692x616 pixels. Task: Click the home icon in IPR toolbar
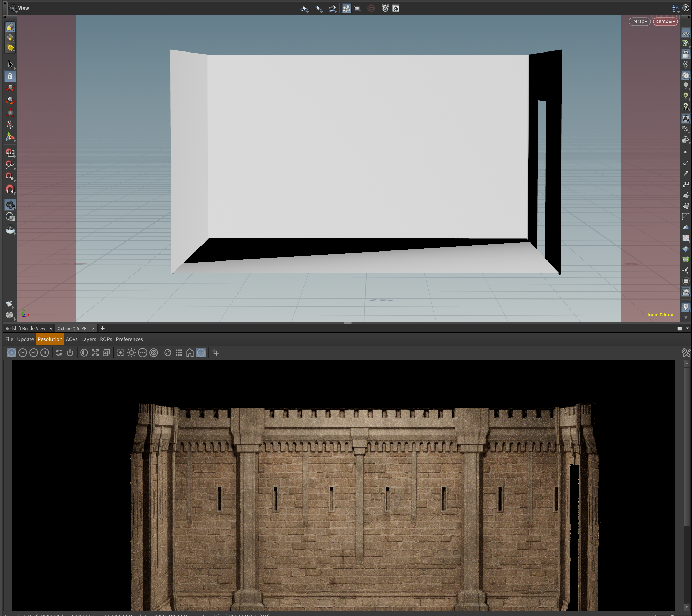(x=190, y=353)
